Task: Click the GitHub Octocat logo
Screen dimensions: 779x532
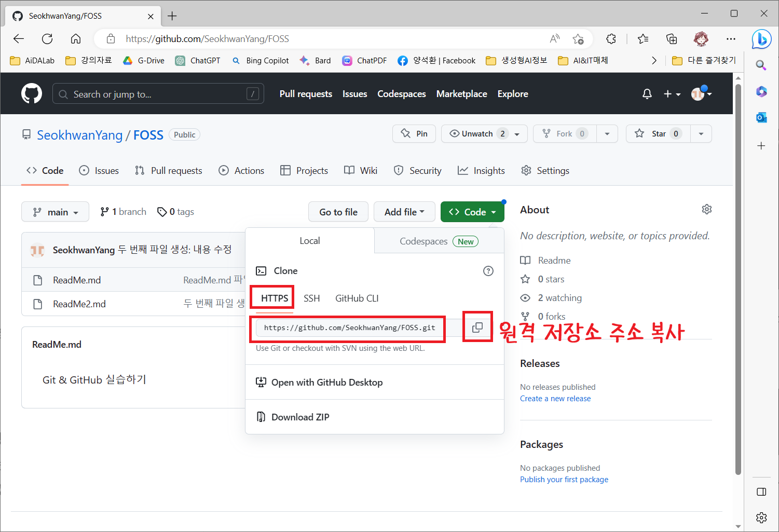Action: pos(32,93)
